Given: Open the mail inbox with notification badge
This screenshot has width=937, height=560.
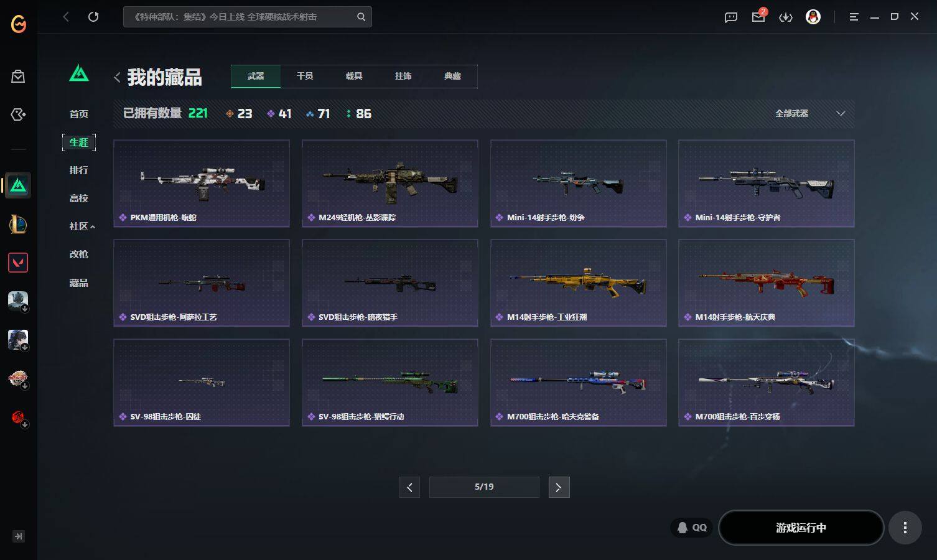Looking at the screenshot, I should 758,16.
